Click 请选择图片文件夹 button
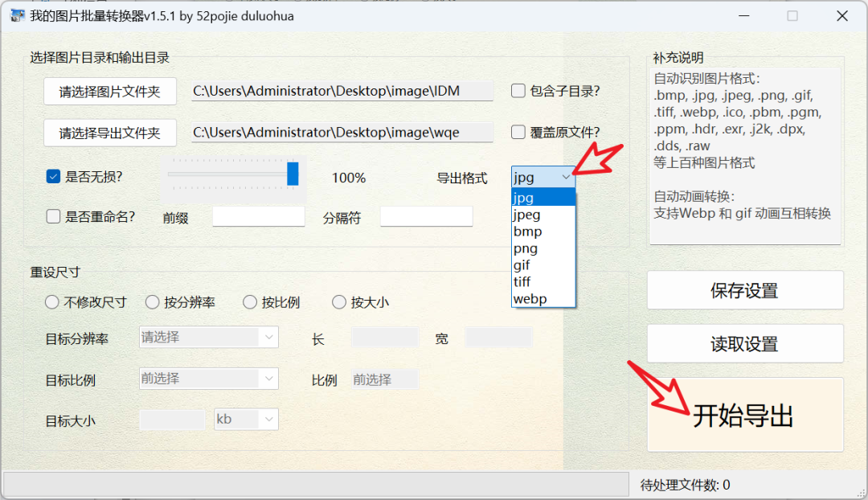868x500 pixels. coord(109,92)
